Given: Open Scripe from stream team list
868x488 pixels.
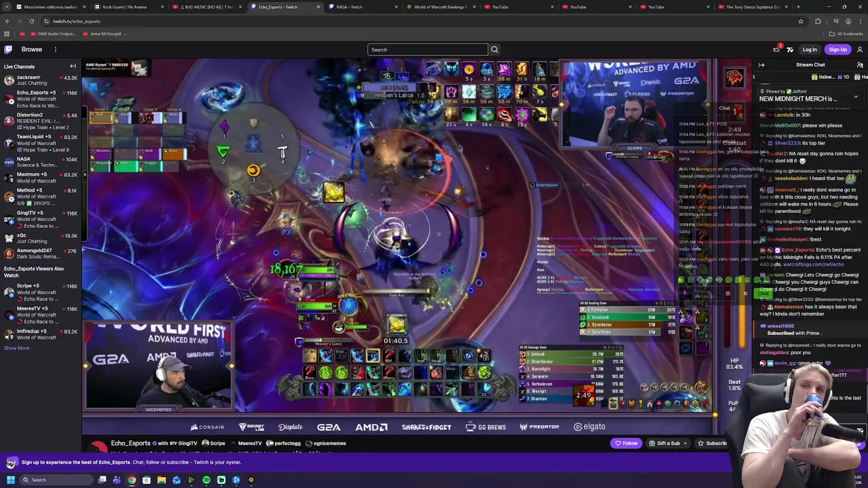Looking at the screenshot, I should click(214, 443).
